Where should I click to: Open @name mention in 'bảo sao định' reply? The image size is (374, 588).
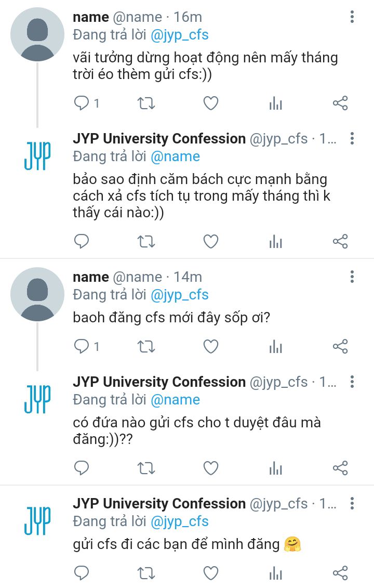[x=176, y=157]
